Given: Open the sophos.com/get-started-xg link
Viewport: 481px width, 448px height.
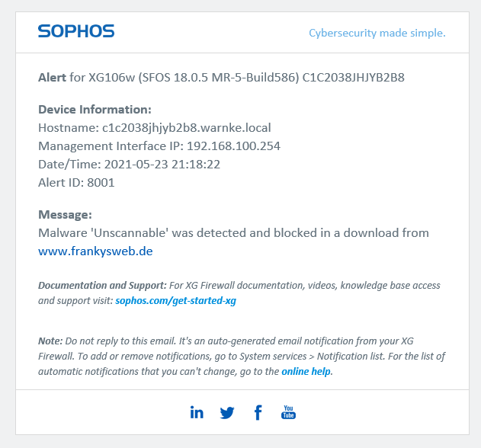Looking at the screenshot, I should pyautogui.click(x=176, y=300).
